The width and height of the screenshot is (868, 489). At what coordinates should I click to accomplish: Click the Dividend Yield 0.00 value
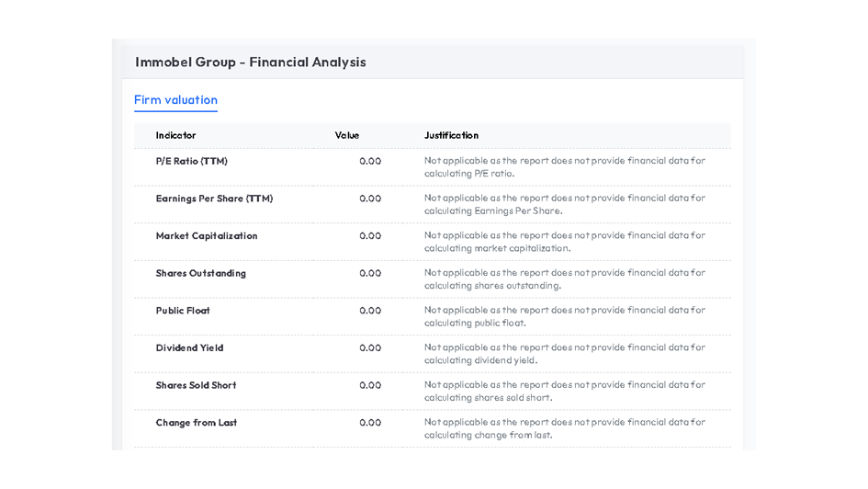pos(369,348)
